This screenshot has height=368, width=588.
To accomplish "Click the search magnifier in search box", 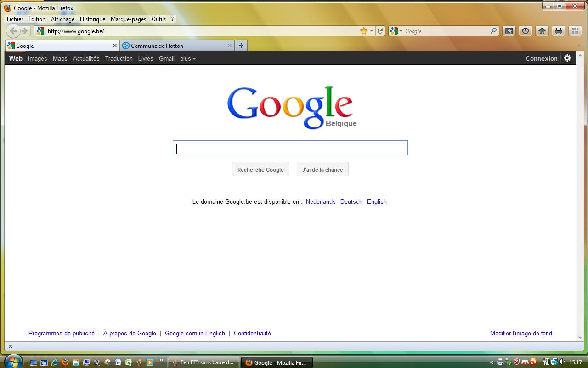I will (x=493, y=31).
